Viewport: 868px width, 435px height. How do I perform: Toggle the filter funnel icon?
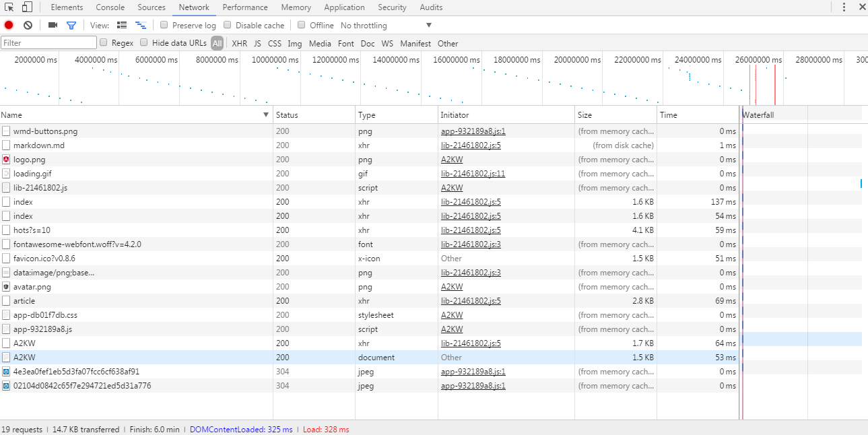click(71, 25)
